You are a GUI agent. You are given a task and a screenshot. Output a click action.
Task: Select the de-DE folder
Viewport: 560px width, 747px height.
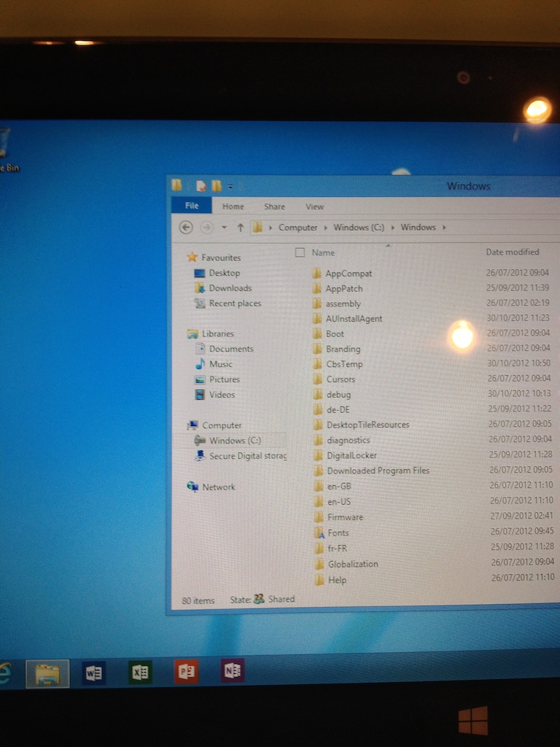pyautogui.click(x=338, y=410)
